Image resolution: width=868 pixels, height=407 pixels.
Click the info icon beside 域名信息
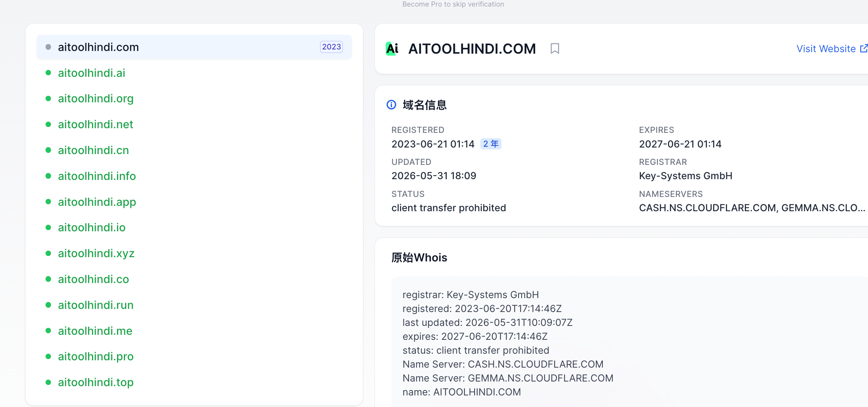click(392, 105)
